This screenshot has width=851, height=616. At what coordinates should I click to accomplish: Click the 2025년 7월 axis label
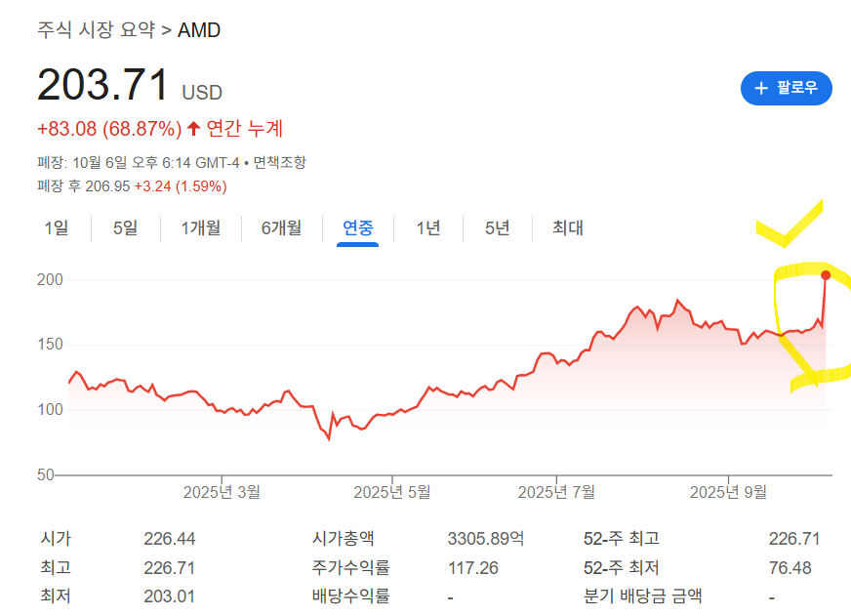pyautogui.click(x=556, y=492)
